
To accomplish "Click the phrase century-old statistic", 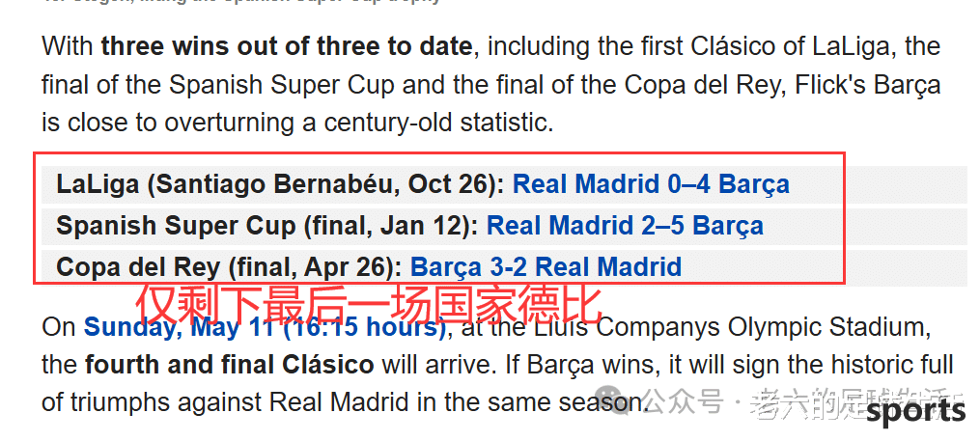I will click(x=438, y=123).
